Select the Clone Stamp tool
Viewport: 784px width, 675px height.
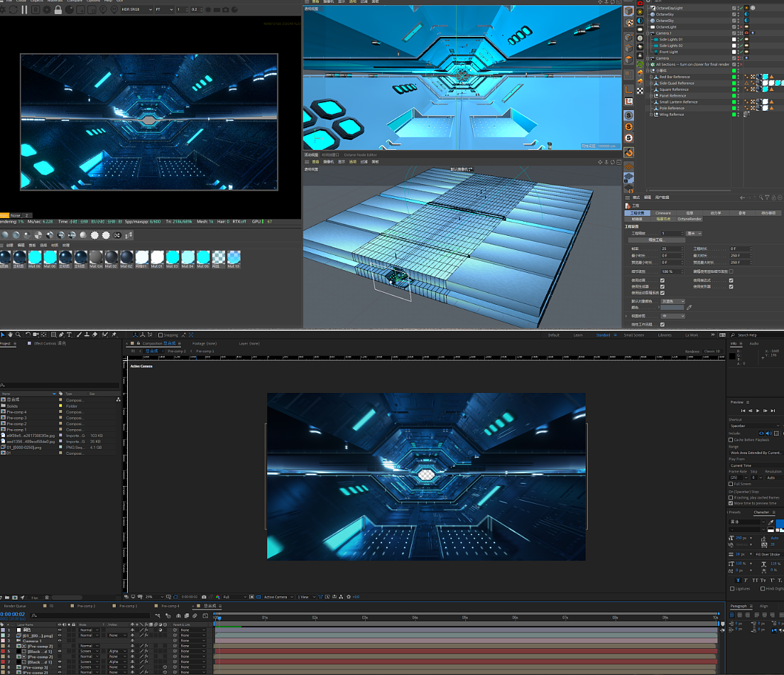(87, 335)
